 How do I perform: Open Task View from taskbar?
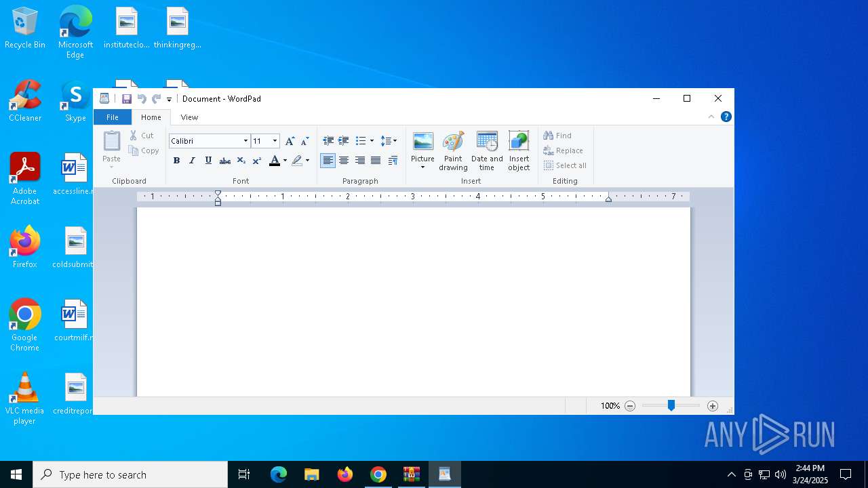pos(244,474)
